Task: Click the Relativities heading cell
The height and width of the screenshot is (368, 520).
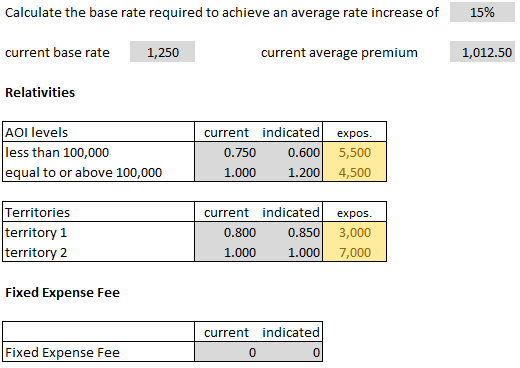Action: pyautogui.click(x=40, y=92)
